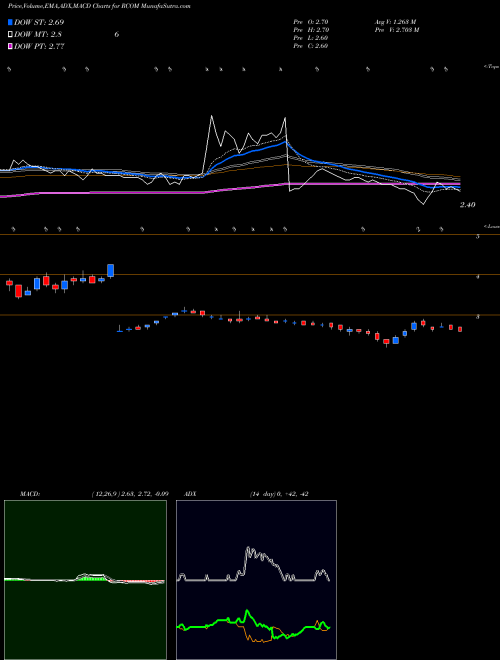The height and width of the screenshot is (660, 500).
Task: Click the blue DOW ST legend swatch
Action: pyautogui.click(x=10, y=22)
